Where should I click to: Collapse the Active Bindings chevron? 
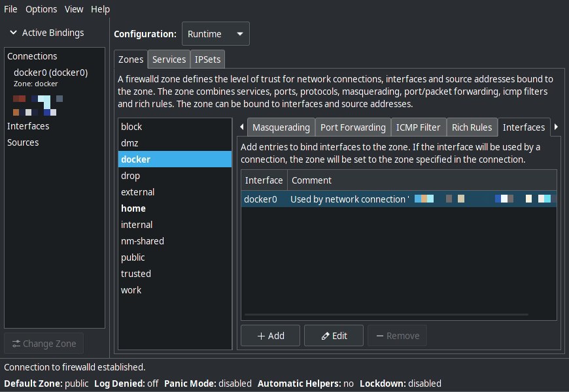click(13, 33)
